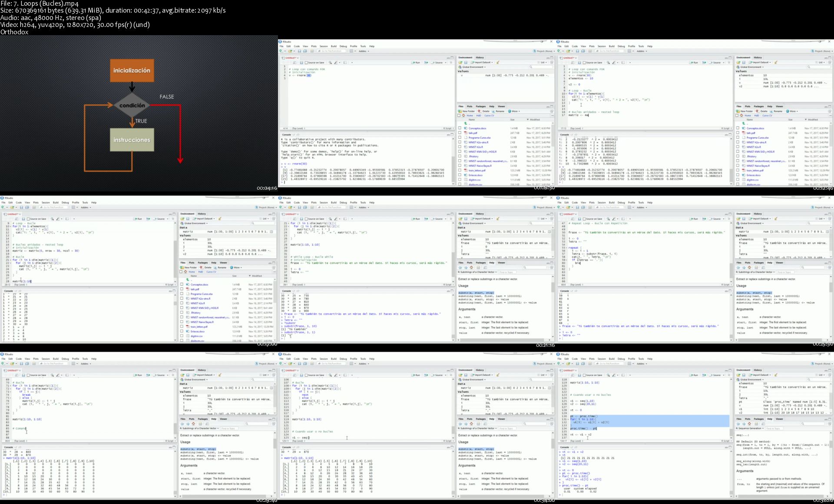Open MNIST h2o.R file link in 00:08:30 frame

coord(476,147)
